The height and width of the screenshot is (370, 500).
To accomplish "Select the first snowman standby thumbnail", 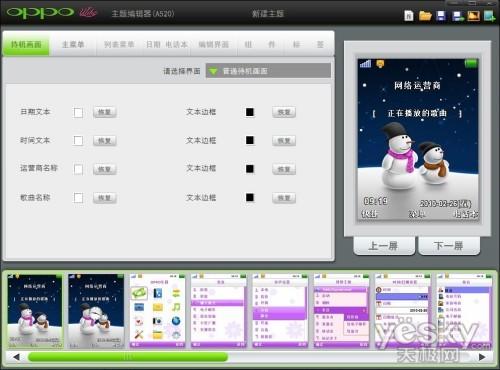I will click(x=35, y=311).
